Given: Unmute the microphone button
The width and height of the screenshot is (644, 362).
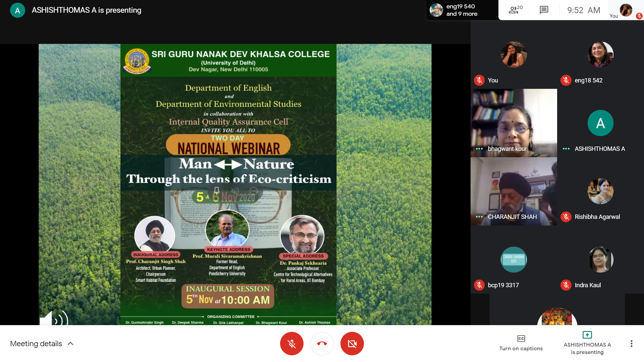Looking at the screenshot, I should coord(291,344).
